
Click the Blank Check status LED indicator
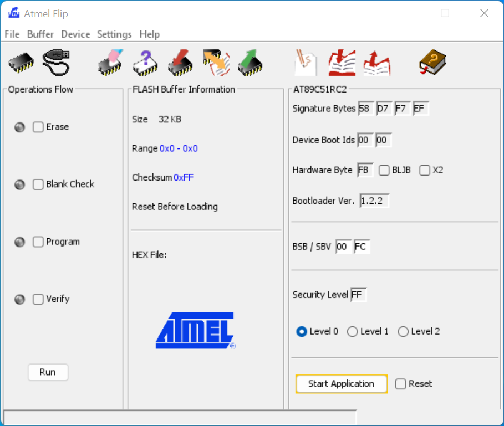pos(19,184)
